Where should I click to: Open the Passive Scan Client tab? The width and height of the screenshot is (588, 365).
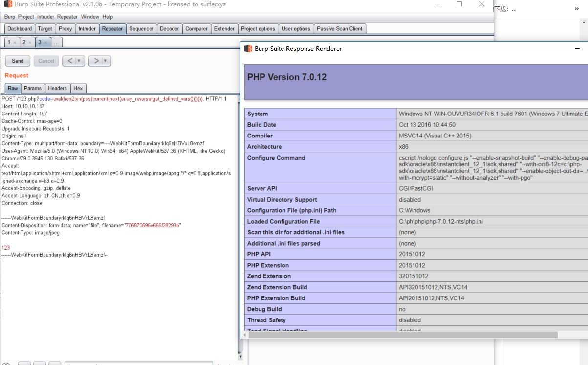click(x=340, y=29)
